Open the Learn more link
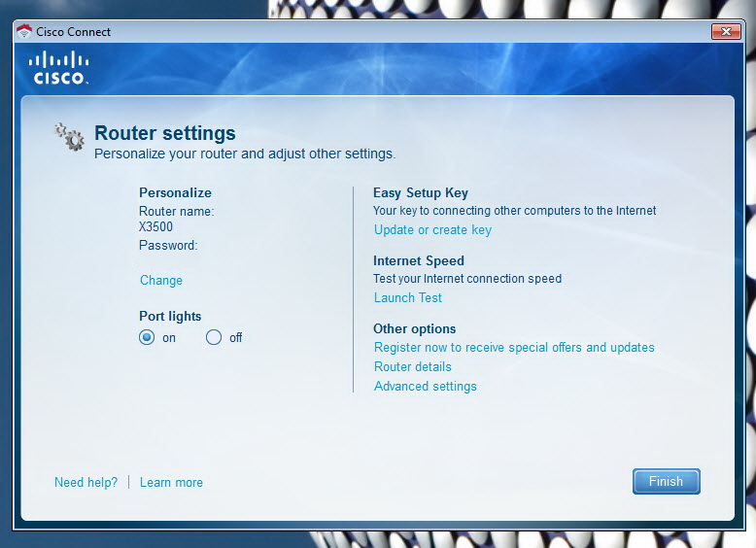Viewport: 756px width, 548px height. click(x=171, y=482)
